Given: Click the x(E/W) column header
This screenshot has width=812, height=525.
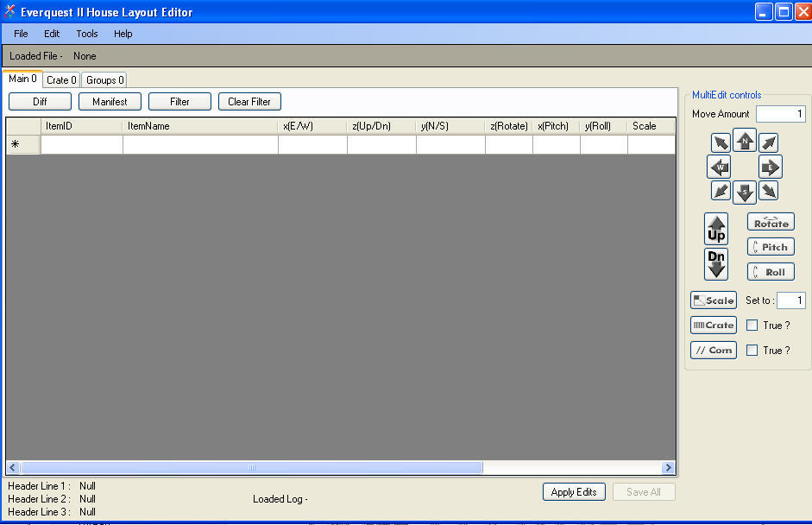Looking at the screenshot, I should (312, 126).
